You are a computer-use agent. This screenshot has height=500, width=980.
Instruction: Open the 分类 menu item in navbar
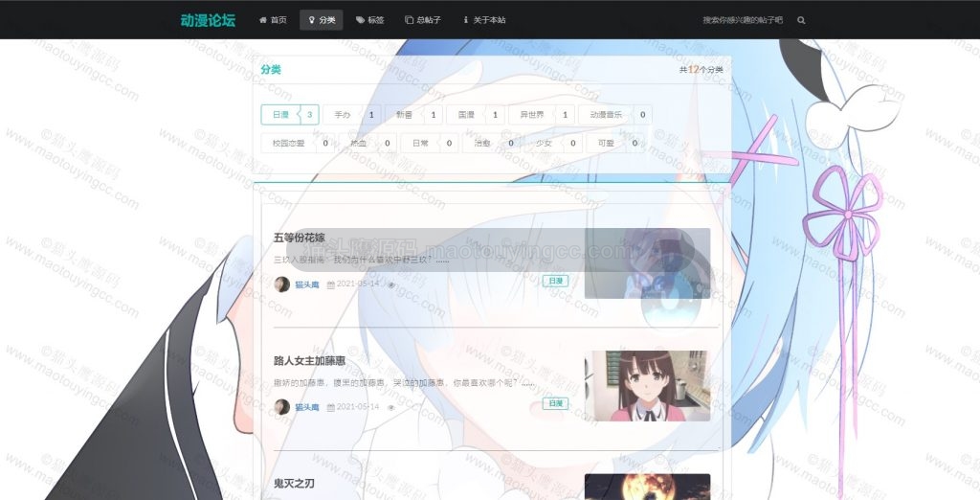click(x=322, y=20)
